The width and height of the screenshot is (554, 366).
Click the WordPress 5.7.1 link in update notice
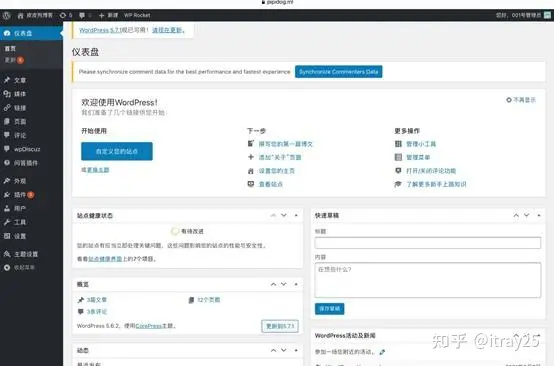[100, 30]
